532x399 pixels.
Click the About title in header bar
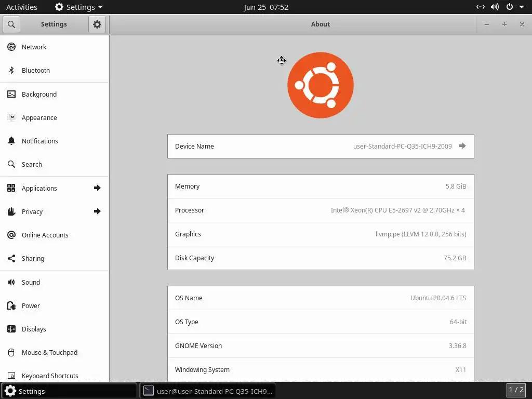pos(320,24)
